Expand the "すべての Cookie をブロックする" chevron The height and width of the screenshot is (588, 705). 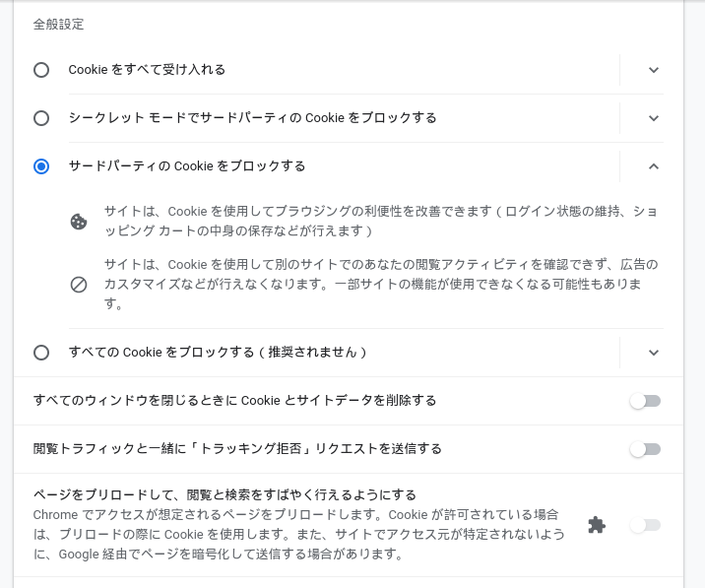pos(654,353)
